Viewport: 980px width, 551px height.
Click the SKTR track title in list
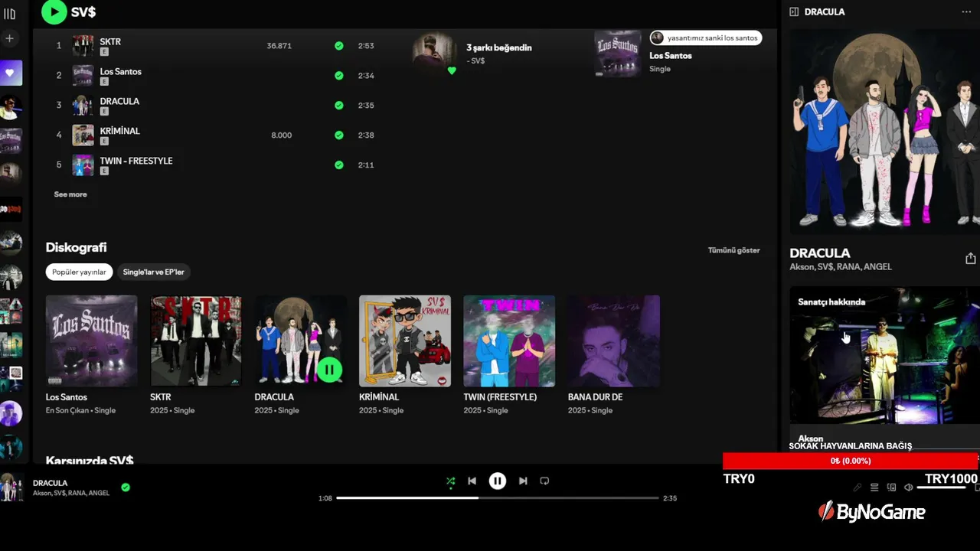coord(110,42)
